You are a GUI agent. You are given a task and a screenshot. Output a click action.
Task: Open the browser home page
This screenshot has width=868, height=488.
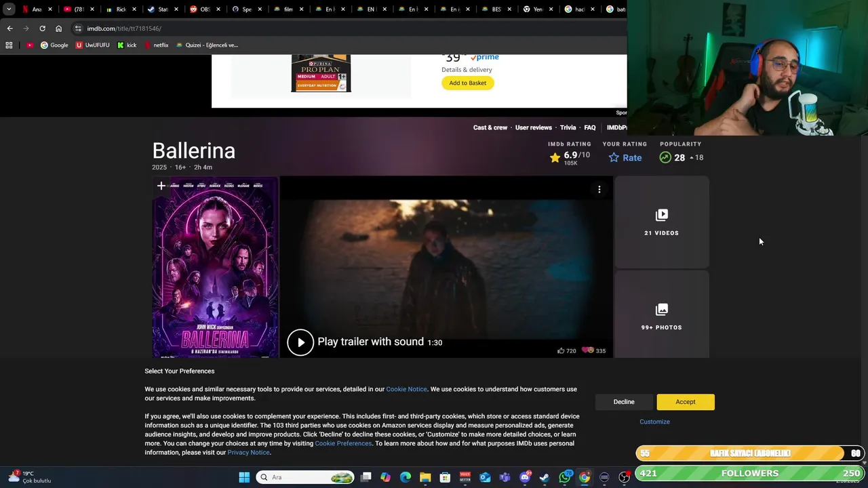[x=58, y=28]
